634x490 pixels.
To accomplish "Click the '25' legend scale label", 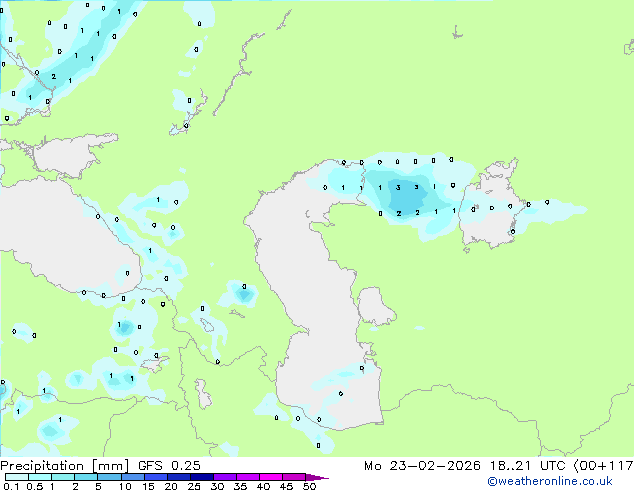I will [194, 486].
